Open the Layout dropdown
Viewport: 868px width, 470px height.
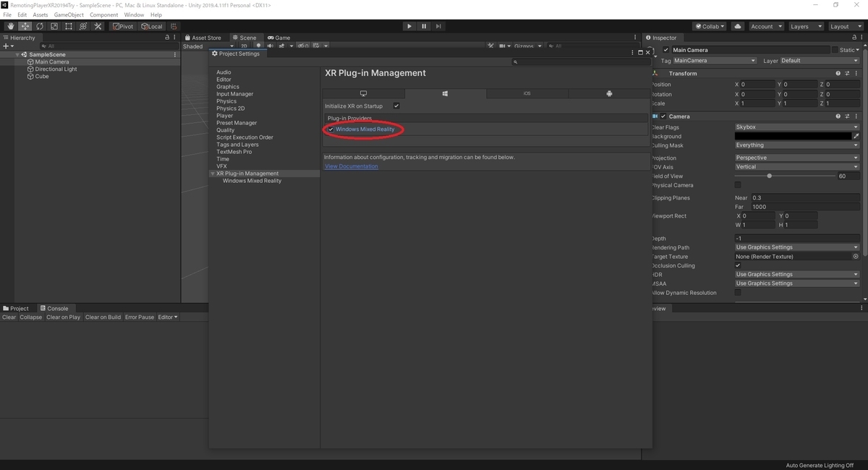coord(845,26)
